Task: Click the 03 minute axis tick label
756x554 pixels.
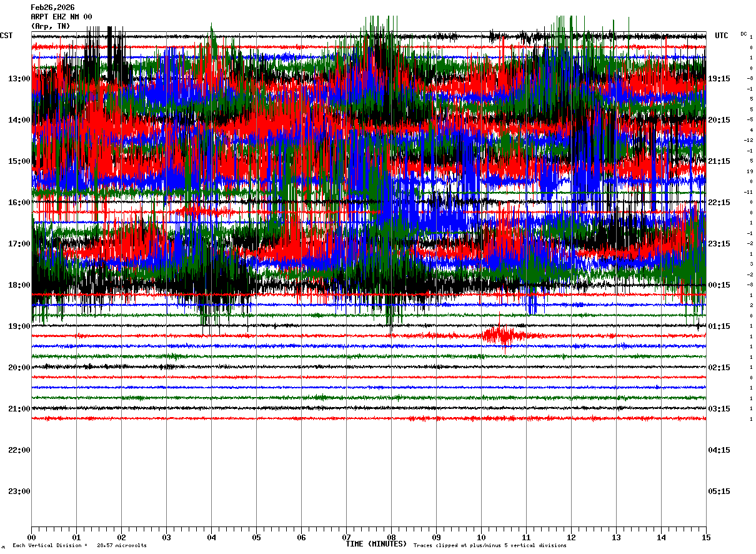Action: click(166, 537)
